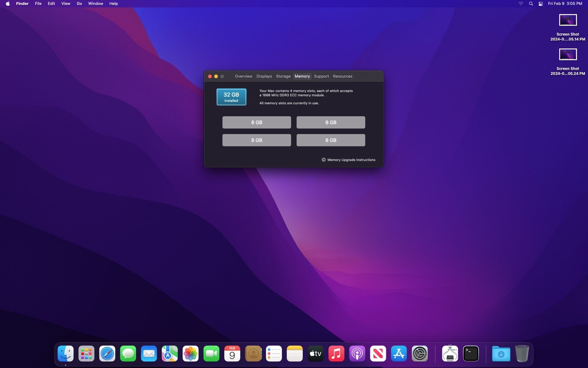Launch Reminders from the Dock
This screenshot has width=588, height=368.
(x=274, y=354)
